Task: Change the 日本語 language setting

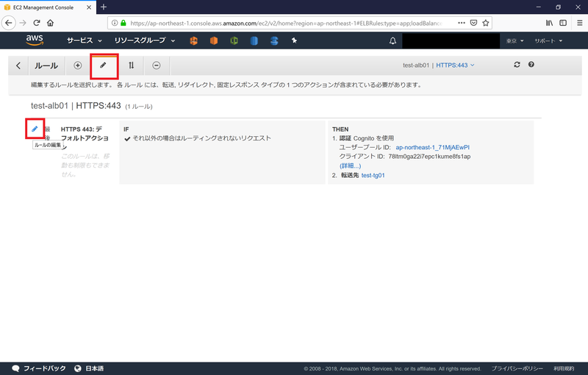Action: point(89,368)
